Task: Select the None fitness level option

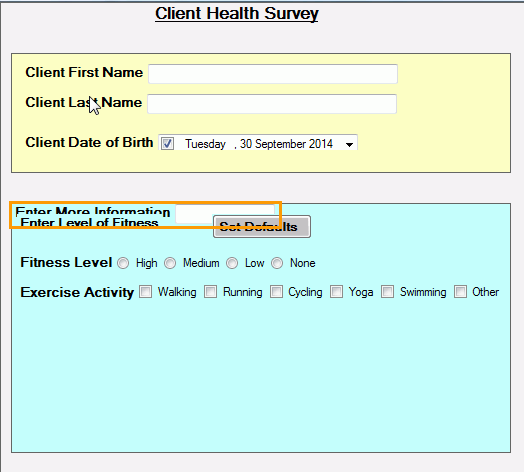Action: [277, 263]
